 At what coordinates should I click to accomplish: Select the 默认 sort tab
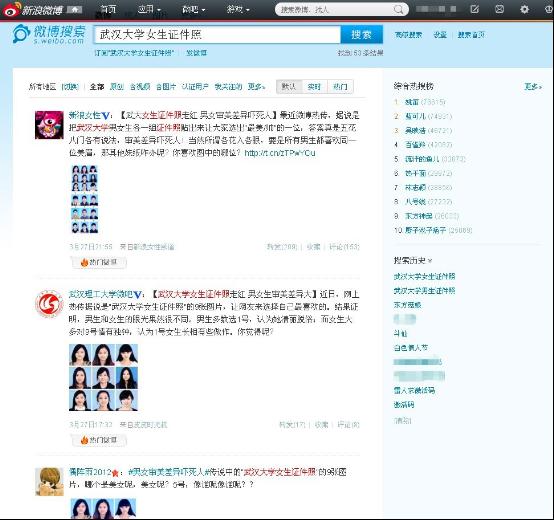pos(289,87)
